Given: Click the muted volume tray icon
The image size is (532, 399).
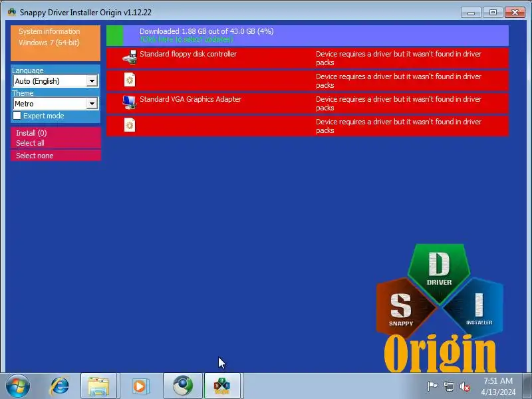Looking at the screenshot, I should [x=464, y=386].
